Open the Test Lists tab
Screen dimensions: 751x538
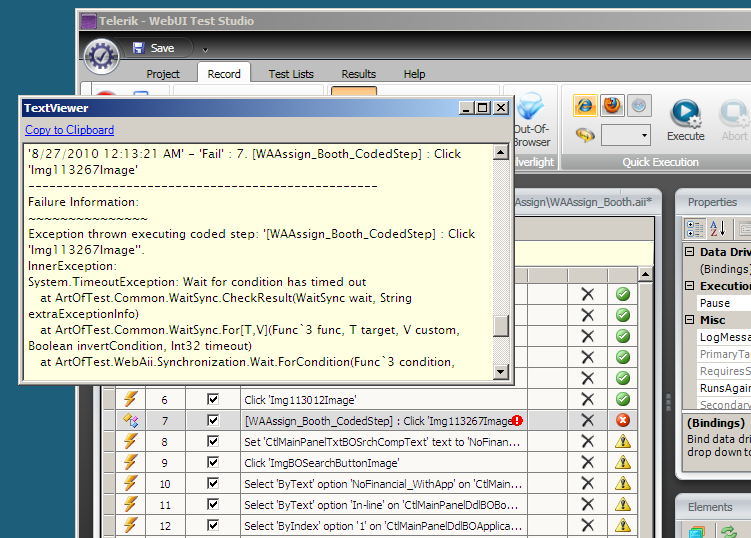coord(291,74)
